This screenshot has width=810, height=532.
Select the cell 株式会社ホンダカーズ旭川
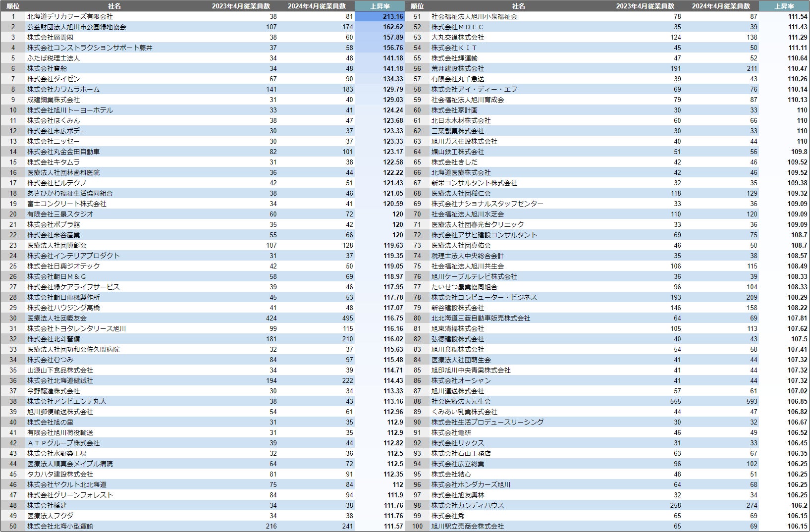tap(471, 484)
